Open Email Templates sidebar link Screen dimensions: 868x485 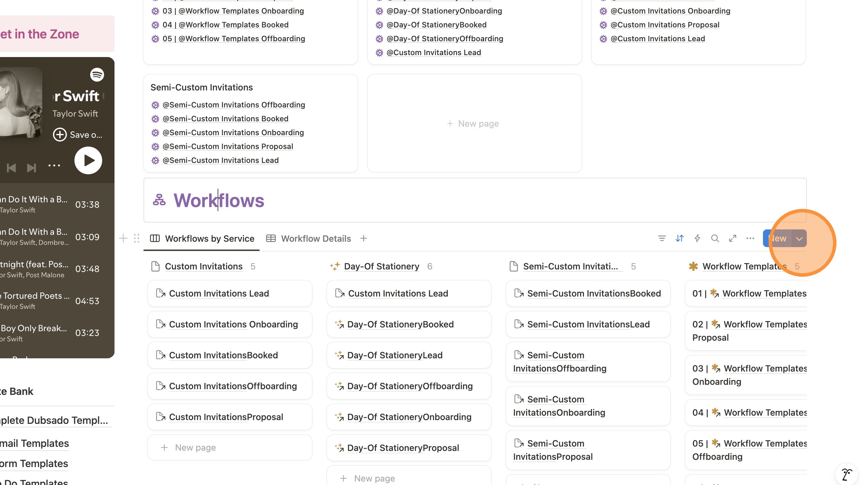click(x=34, y=443)
